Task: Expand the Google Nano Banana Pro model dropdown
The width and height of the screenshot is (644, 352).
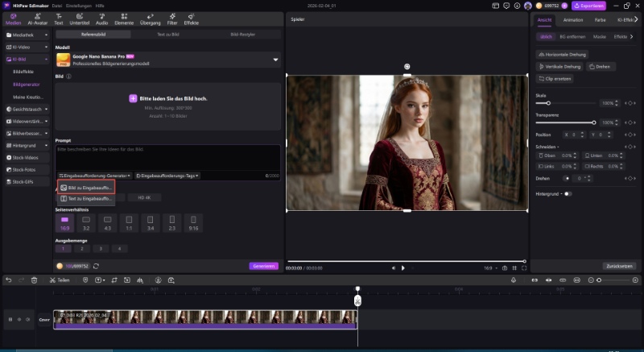Action: (x=275, y=60)
